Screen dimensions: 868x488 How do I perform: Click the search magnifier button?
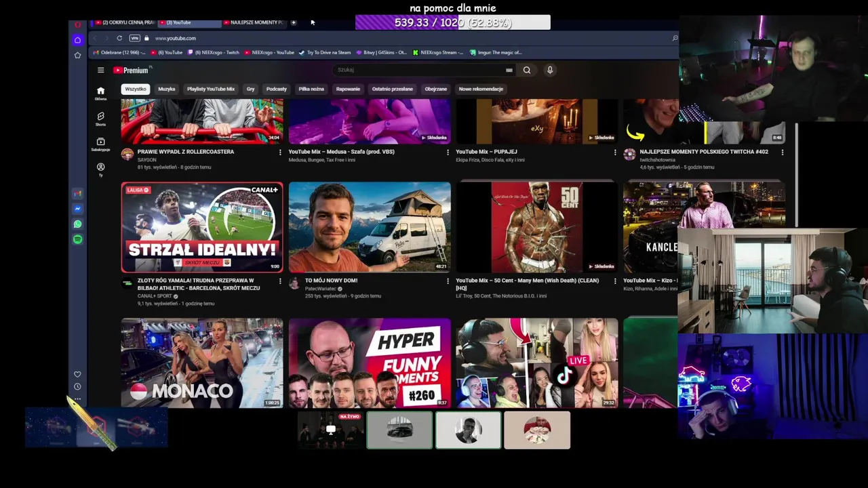click(x=527, y=70)
